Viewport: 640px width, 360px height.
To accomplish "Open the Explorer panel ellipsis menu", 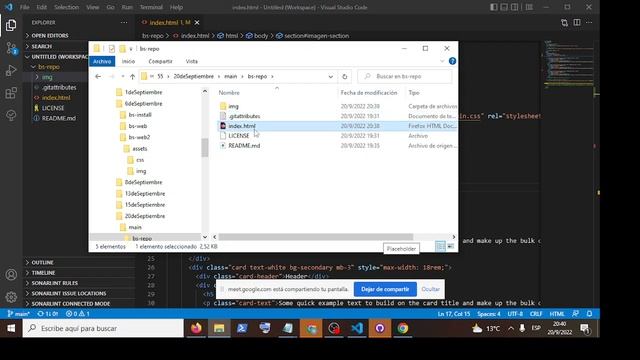I will 124,22.
